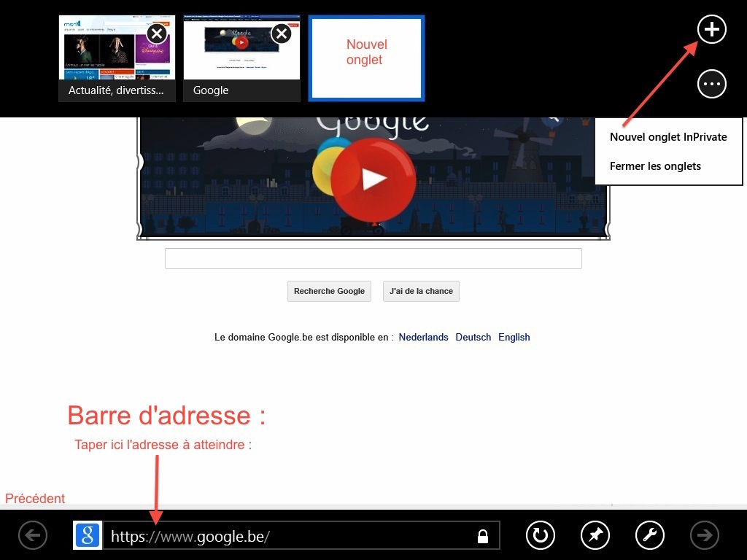Switch to the Actualité, divertiss... tab
This screenshot has width=747, height=560.
point(117,58)
